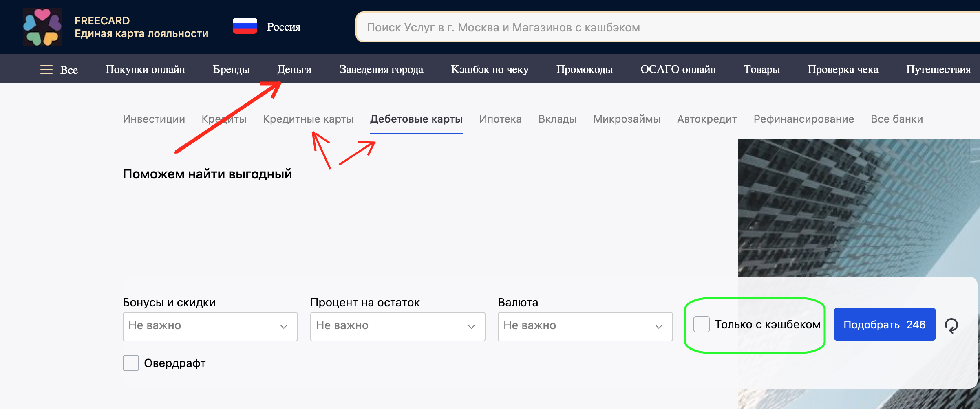Click the Russian flag country icon

(245, 26)
